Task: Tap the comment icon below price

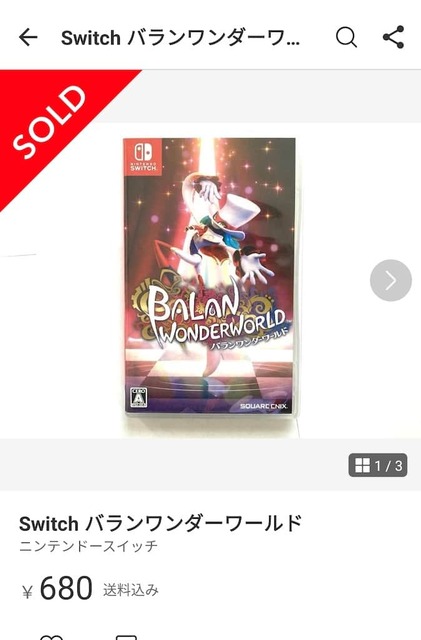Action: (x=126, y=637)
